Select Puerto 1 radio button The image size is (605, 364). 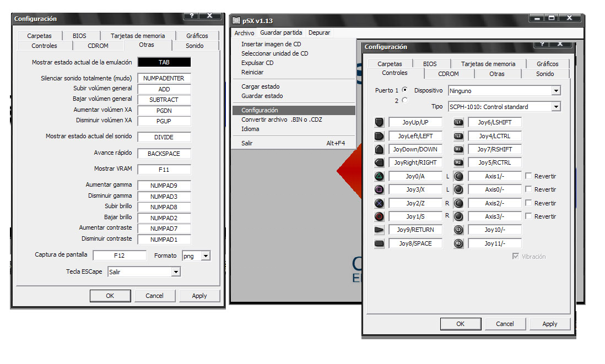[404, 89]
